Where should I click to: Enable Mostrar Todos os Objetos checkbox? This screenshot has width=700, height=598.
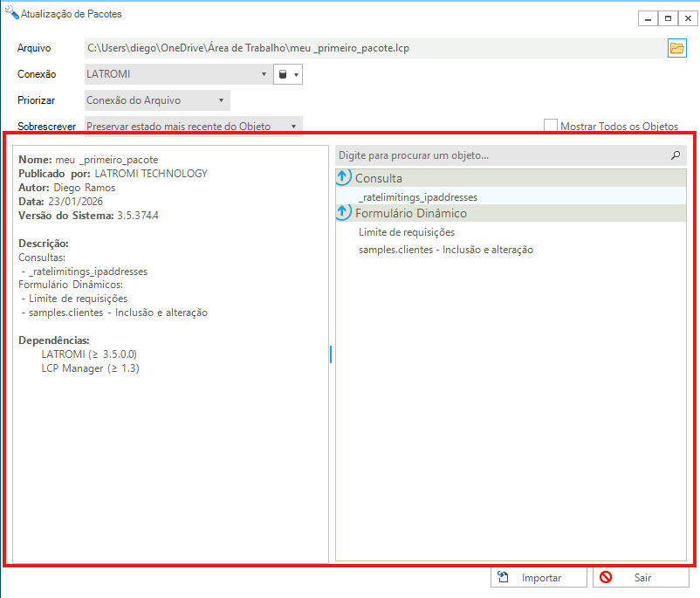(x=551, y=127)
